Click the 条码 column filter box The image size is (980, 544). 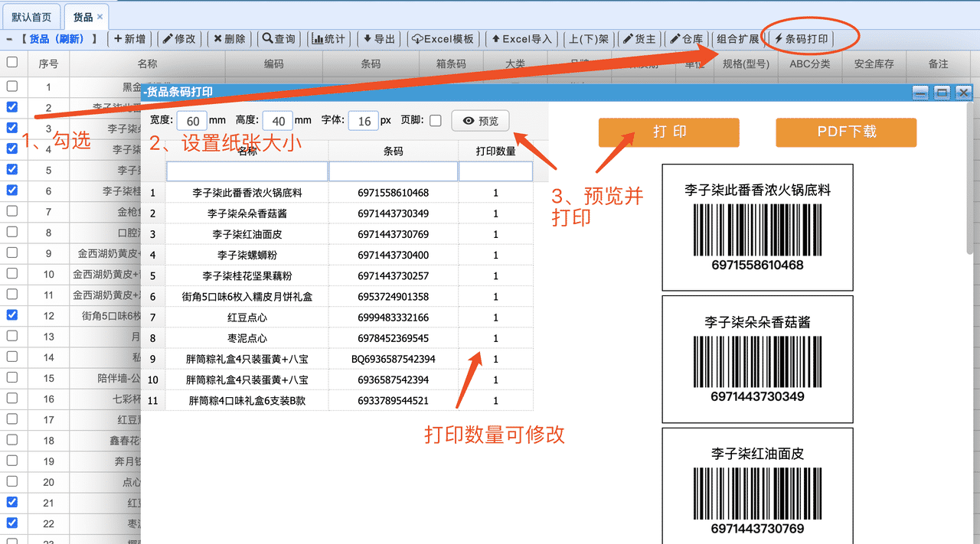(394, 171)
